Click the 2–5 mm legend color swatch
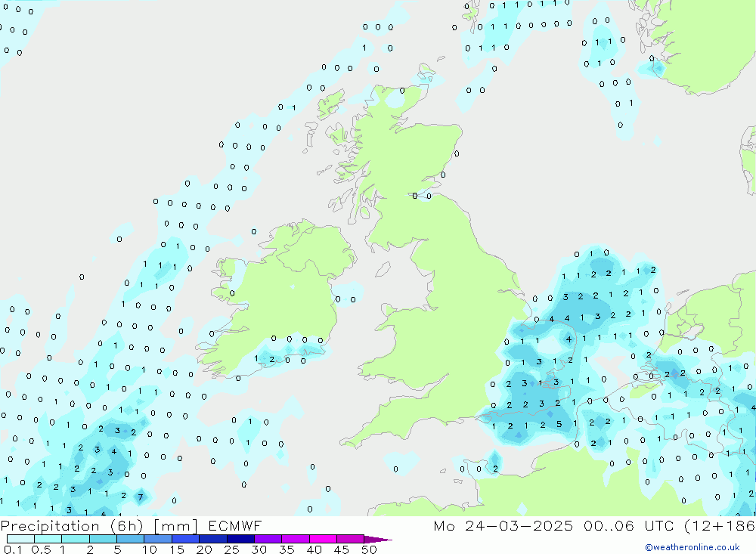The height and width of the screenshot is (554, 756). [103, 539]
